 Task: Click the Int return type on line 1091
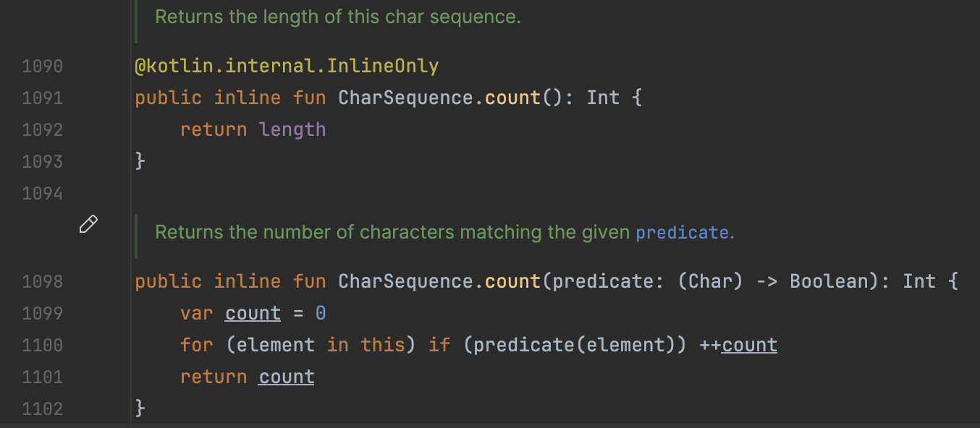tap(604, 98)
